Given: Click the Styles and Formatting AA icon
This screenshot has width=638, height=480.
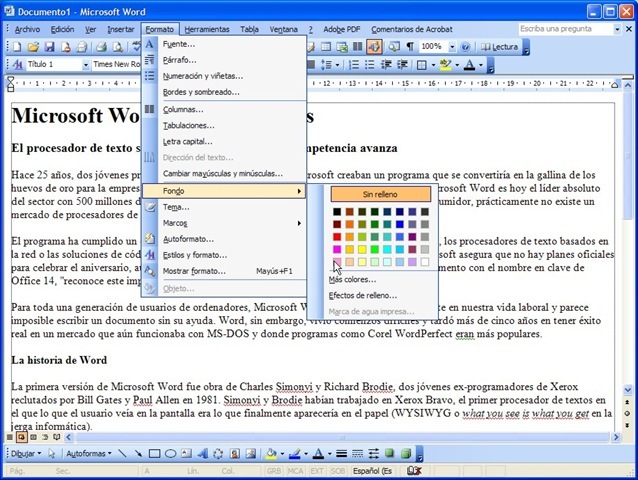Looking at the screenshot, I should pos(17,64).
